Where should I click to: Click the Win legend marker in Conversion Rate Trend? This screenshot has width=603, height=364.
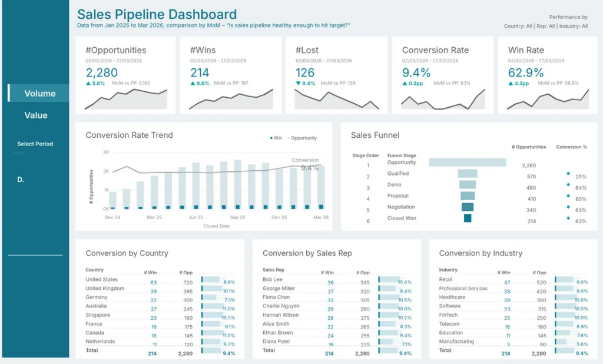click(x=271, y=138)
